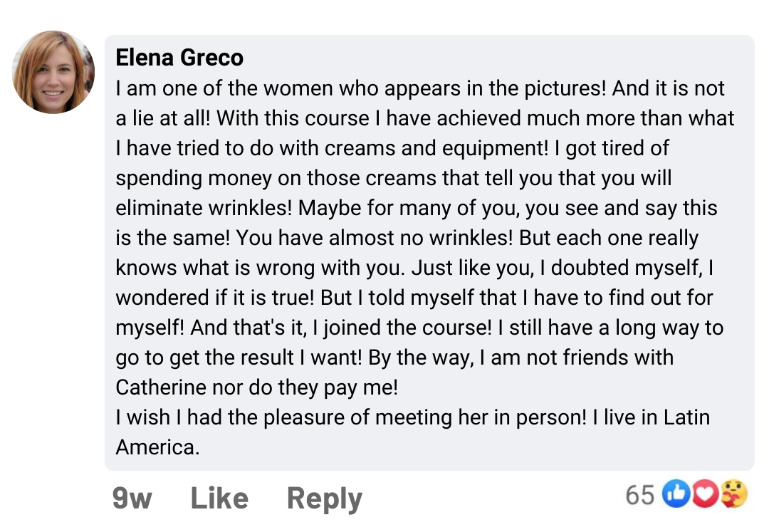Screen dimensions: 769x532
Task: Click the phrase "Latin America" in the comment
Action: (x=686, y=417)
